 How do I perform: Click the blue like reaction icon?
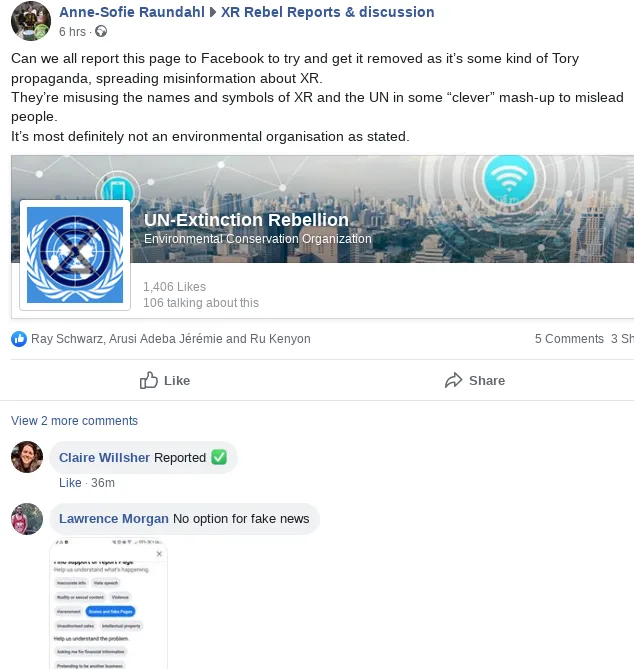(x=19, y=339)
